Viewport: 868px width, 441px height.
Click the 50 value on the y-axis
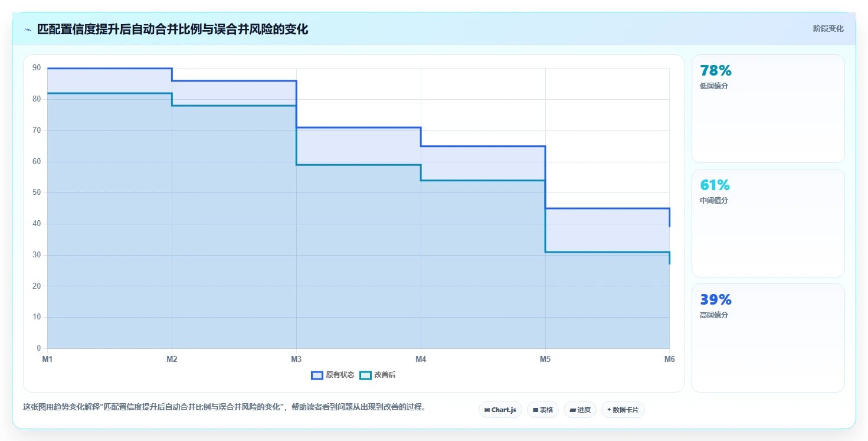pyautogui.click(x=37, y=192)
